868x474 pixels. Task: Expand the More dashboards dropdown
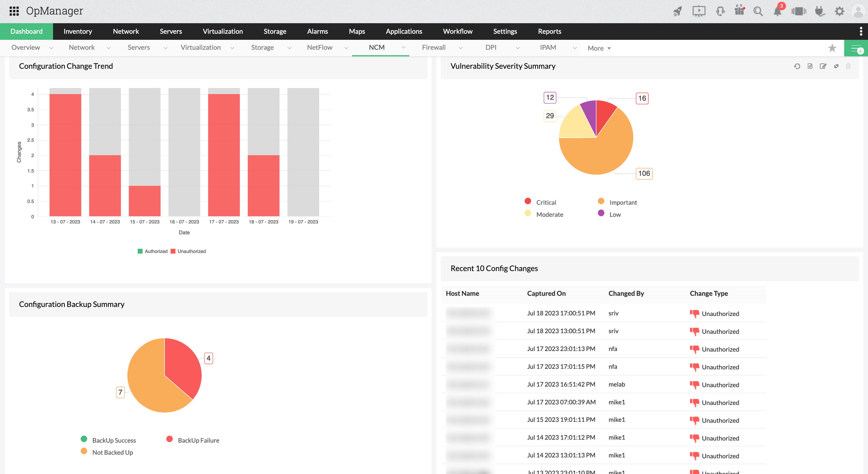[x=599, y=48]
